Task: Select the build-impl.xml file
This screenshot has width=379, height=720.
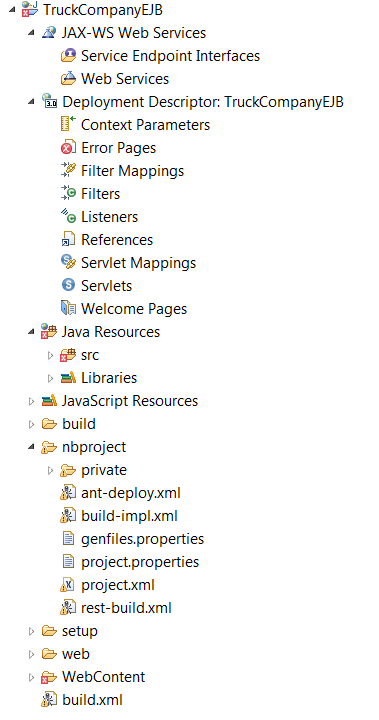Action: tap(119, 516)
